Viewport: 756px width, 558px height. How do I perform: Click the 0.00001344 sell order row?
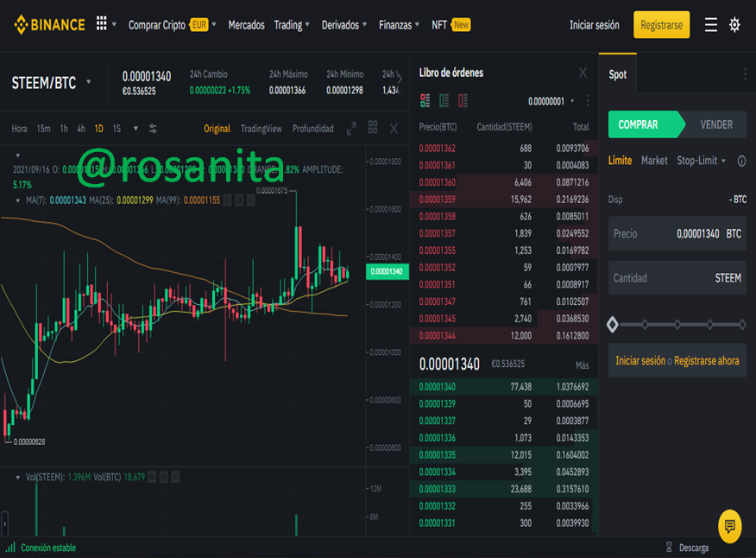click(504, 335)
